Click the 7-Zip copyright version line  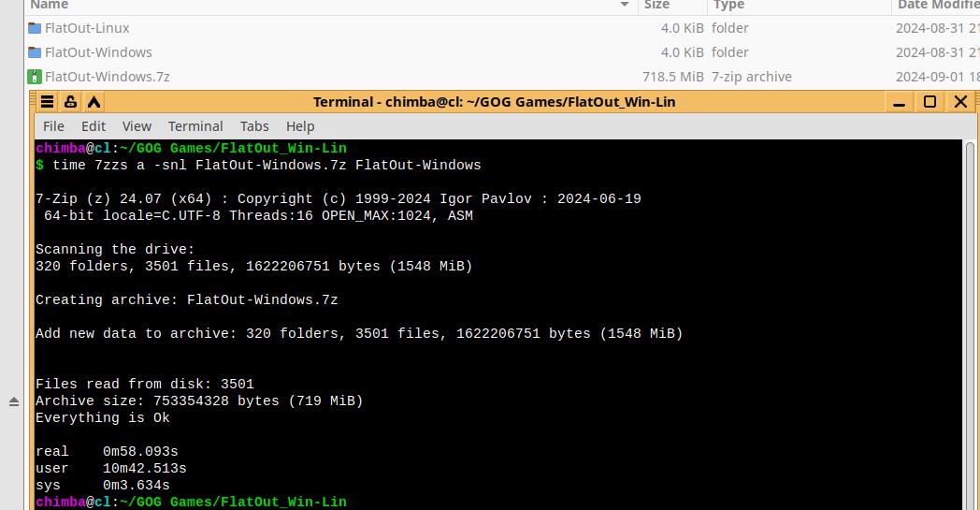pos(339,199)
